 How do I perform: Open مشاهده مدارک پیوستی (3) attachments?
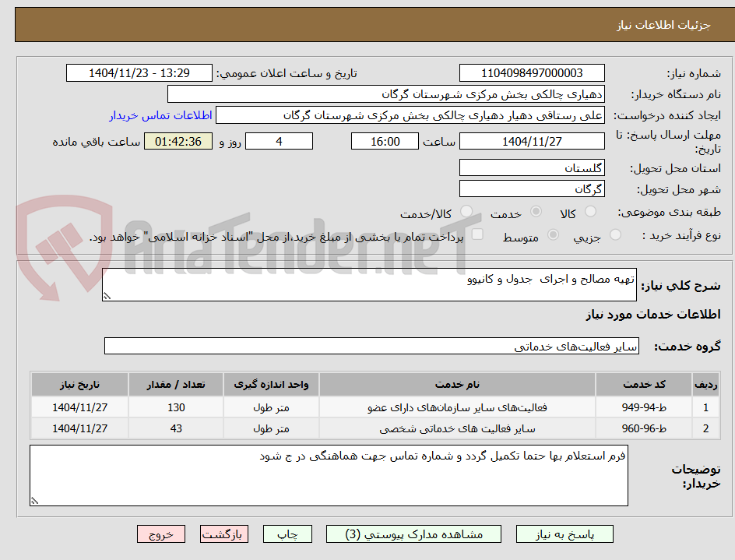point(413,534)
